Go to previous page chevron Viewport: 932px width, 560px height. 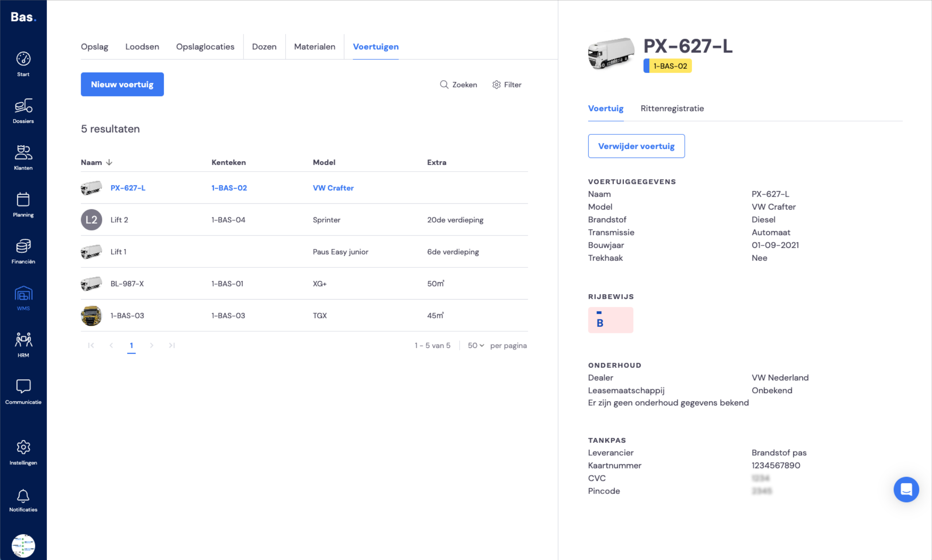coord(111,345)
